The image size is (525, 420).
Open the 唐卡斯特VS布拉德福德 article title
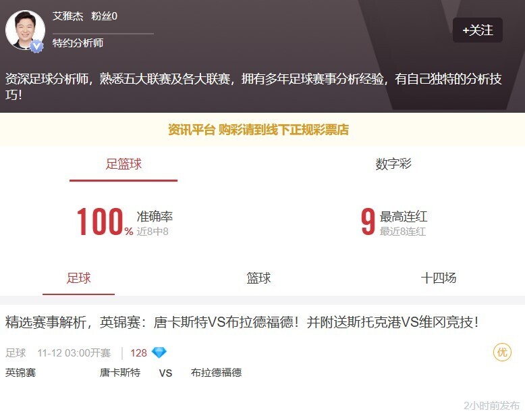coord(242,322)
